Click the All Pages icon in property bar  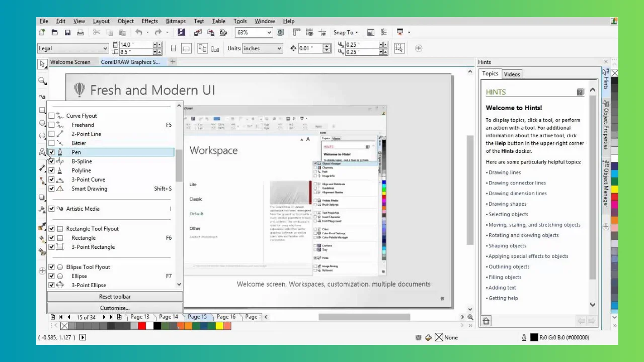click(203, 48)
